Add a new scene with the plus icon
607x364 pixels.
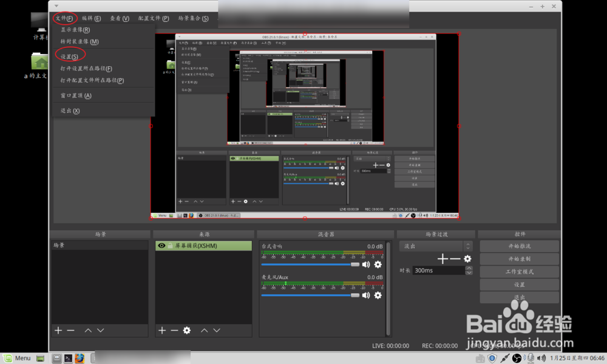click(57, 331)
